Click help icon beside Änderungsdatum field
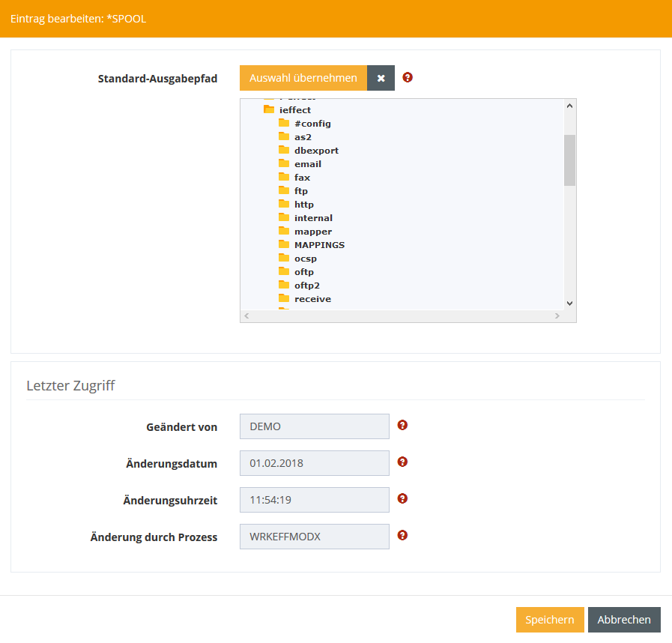 tap(402, 462)
